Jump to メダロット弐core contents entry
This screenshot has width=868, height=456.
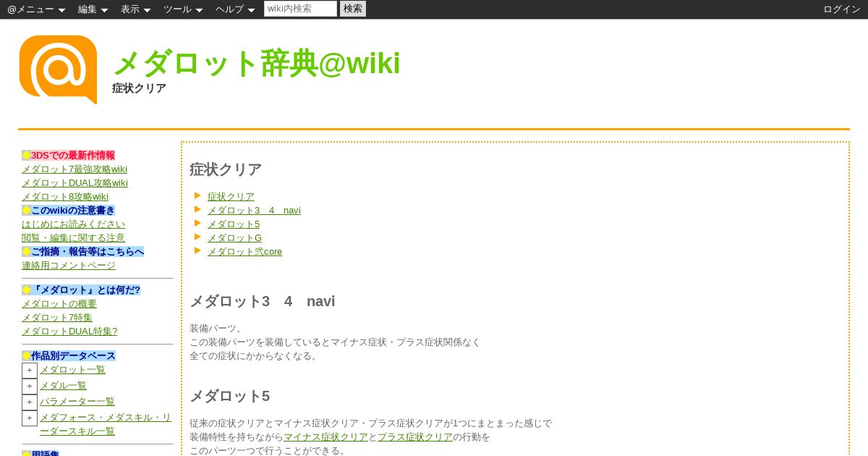(x=244, y=252)
